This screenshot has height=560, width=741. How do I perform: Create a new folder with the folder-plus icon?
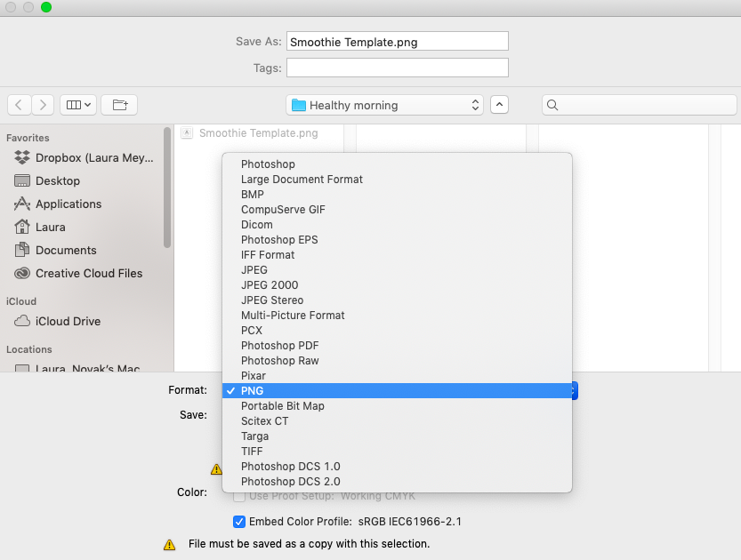[119, 105]
